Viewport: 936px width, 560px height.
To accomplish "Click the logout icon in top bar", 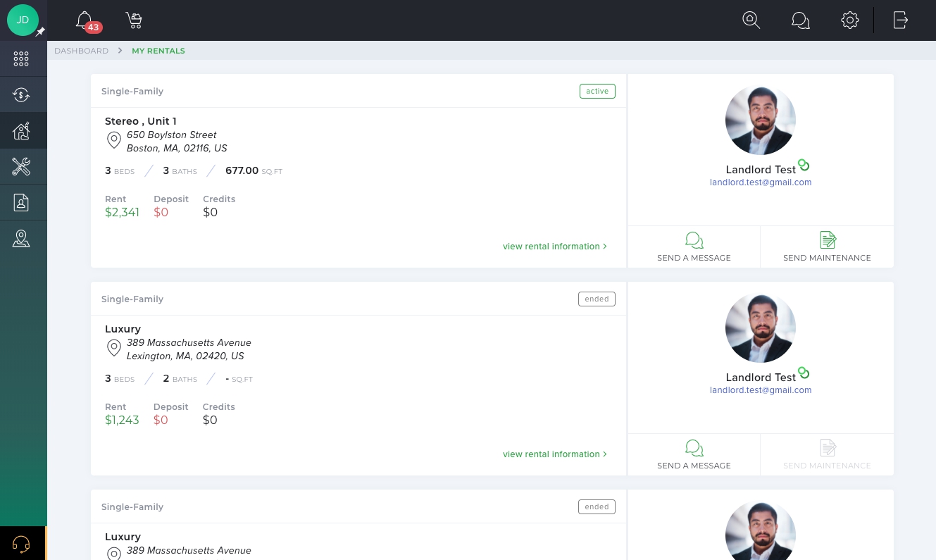I will pyautogui.click(x=901, y=20).
